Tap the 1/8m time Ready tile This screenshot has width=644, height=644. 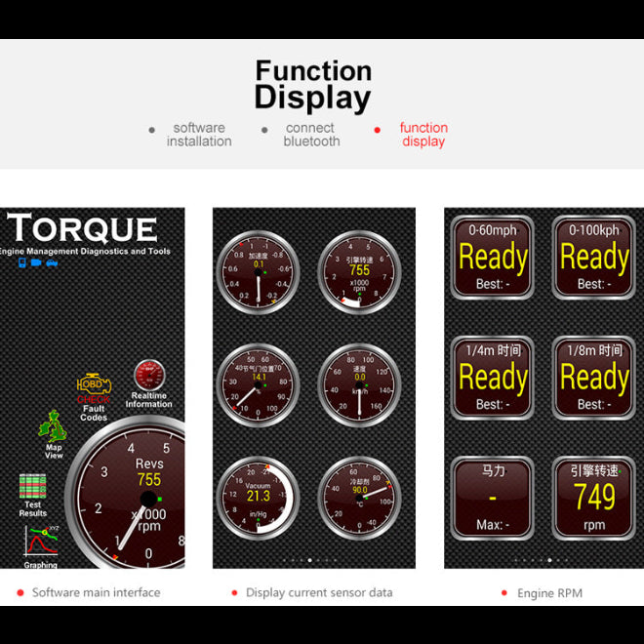coord(594,378)
